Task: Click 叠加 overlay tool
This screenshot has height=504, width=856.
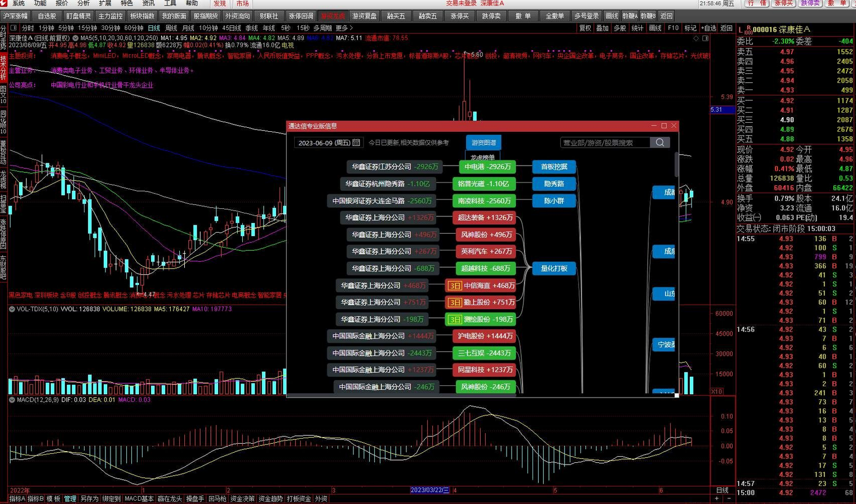Action: tap(603, 28)
